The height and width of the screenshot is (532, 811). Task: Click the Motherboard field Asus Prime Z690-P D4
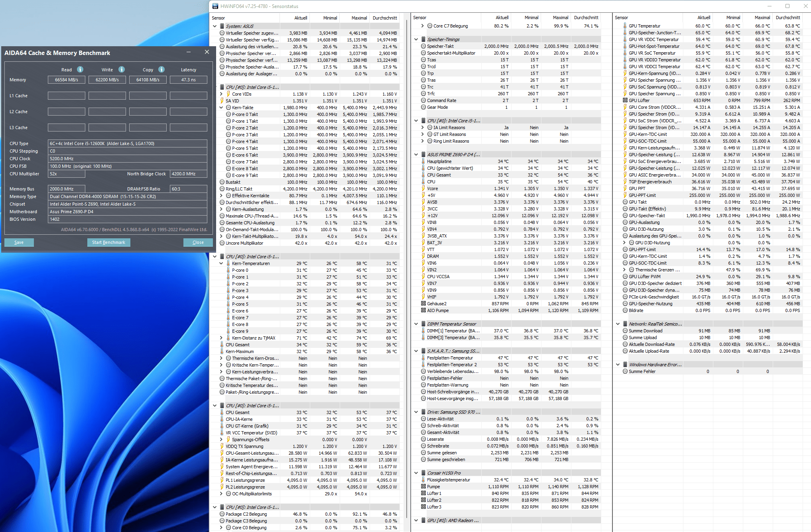pyautogui.click(x=128, y=212)
